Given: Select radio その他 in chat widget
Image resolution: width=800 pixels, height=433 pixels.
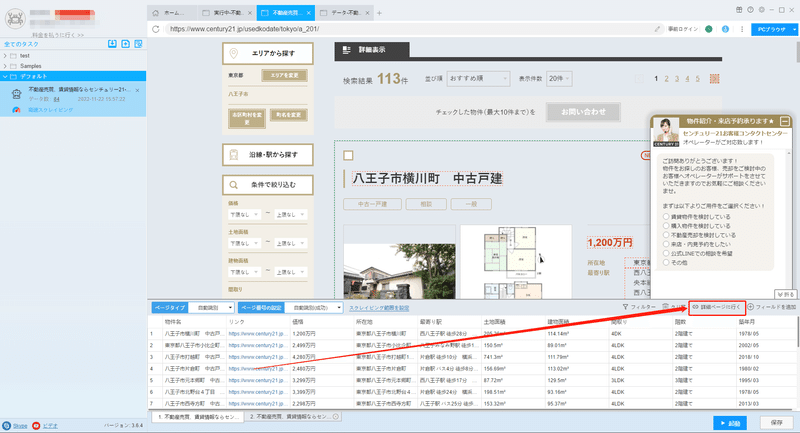Looking at the screenshot, I should [666, 262].
